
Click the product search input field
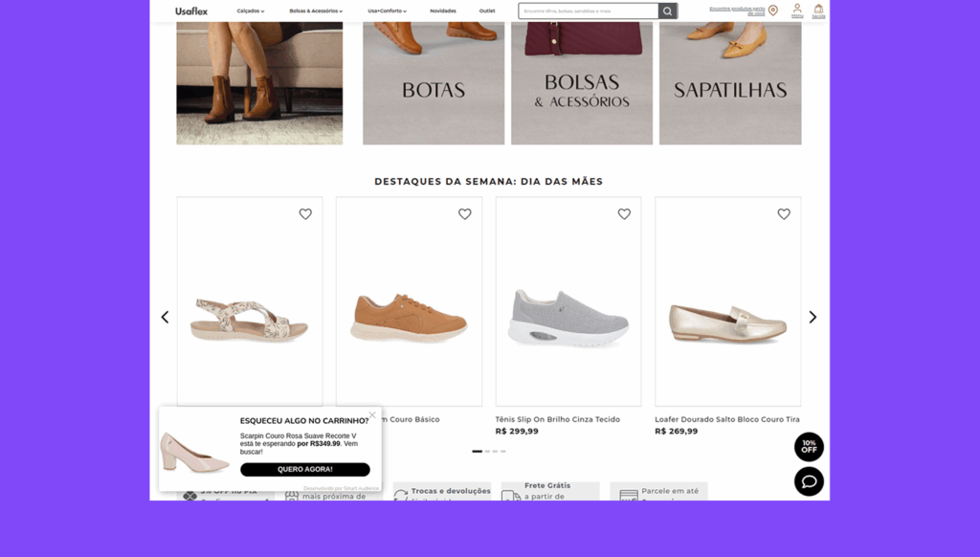pos(589,11)
